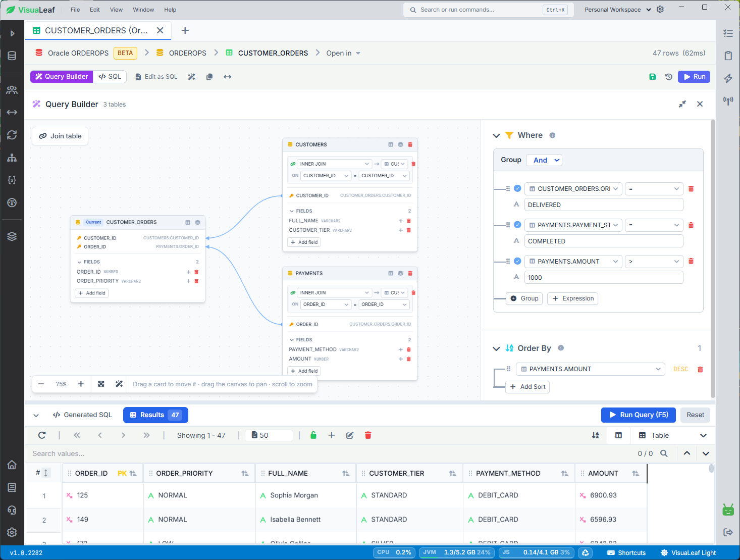
Task: Toggle the green lock icon in results toolbar
Action: click(313, 435)
